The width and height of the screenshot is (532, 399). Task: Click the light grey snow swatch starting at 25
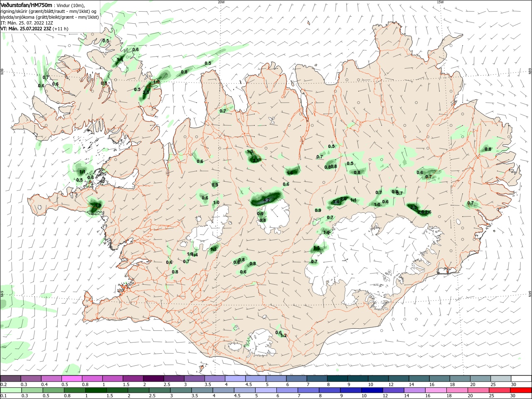[501, 378]
